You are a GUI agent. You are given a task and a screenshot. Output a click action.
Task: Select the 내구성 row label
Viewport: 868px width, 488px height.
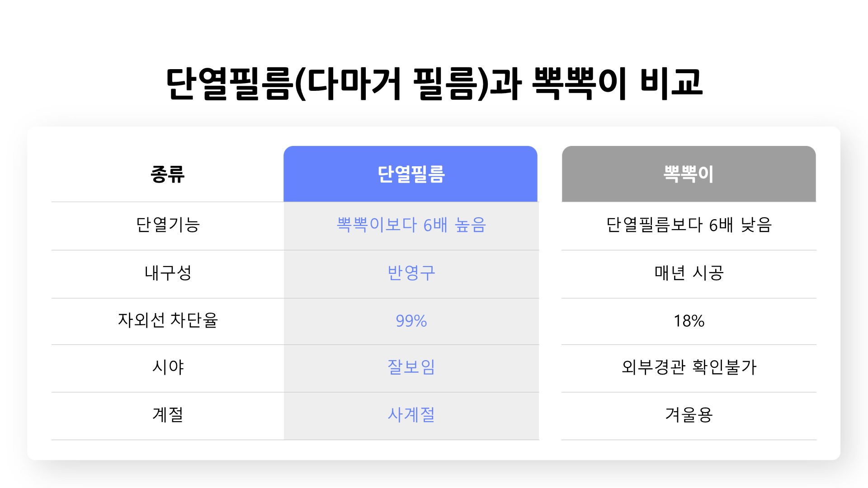pos(168,273)
